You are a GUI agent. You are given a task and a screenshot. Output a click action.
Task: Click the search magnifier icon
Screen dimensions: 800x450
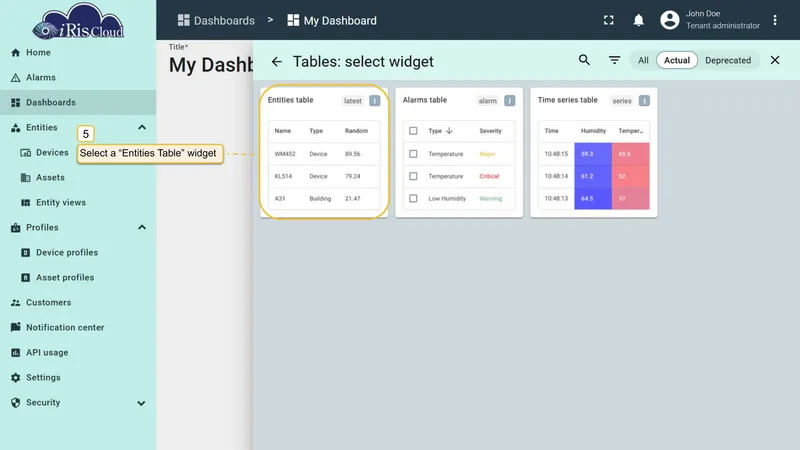coord(584,60)
